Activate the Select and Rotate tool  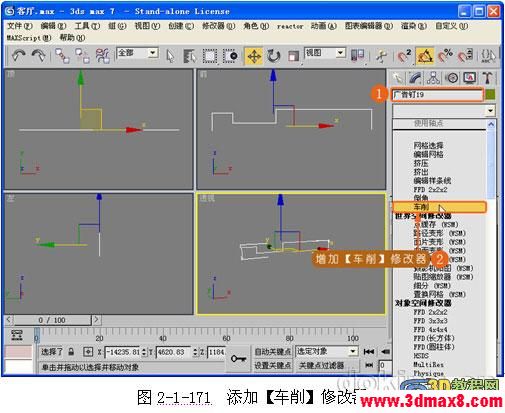click(x=273, y=56)
